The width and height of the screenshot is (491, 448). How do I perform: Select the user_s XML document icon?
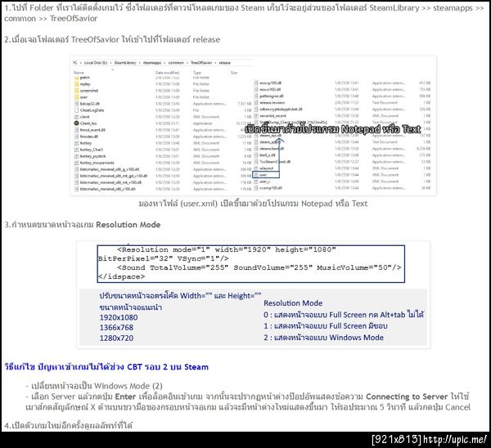(x=256, y=181)
